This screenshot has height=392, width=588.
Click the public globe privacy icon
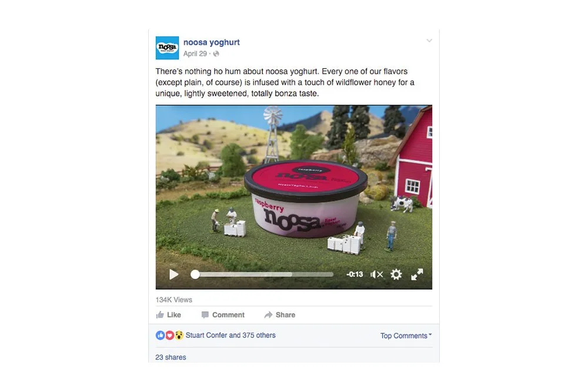(216, 53)
